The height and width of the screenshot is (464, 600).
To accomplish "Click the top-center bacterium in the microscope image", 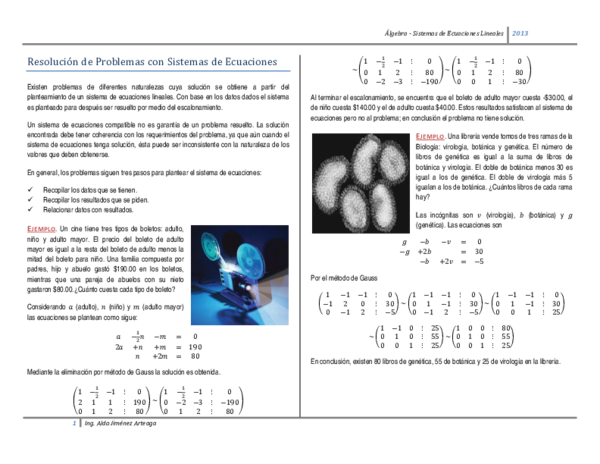I will pyautogui.click(x=365, y=158).
